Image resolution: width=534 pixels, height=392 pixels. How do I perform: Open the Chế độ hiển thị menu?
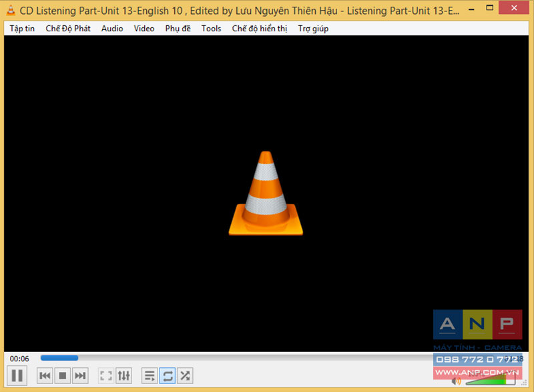click(x=260, y=29)
